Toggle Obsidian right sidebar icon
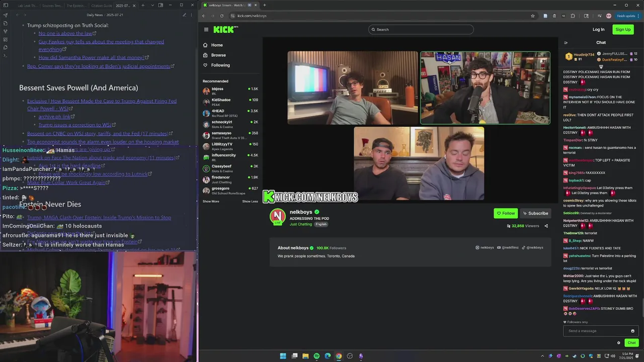 coord(160,5)
